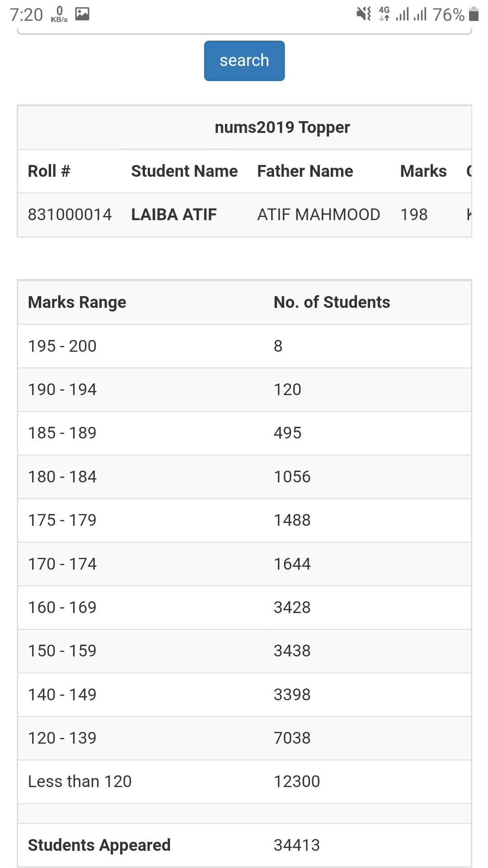Click the No. of Students header
Viewport: 488px width, 868px height.
click(x=332, y=302)
